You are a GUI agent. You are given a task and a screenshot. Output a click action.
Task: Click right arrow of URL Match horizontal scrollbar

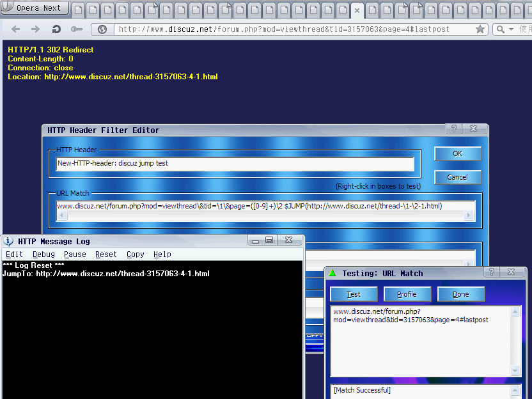coord(469,216)
